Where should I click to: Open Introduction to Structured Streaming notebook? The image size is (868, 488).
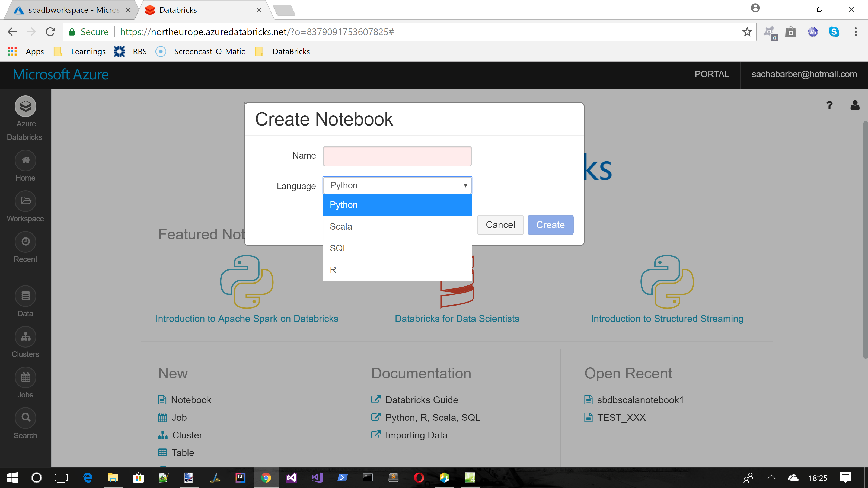[x=667, y=318]
